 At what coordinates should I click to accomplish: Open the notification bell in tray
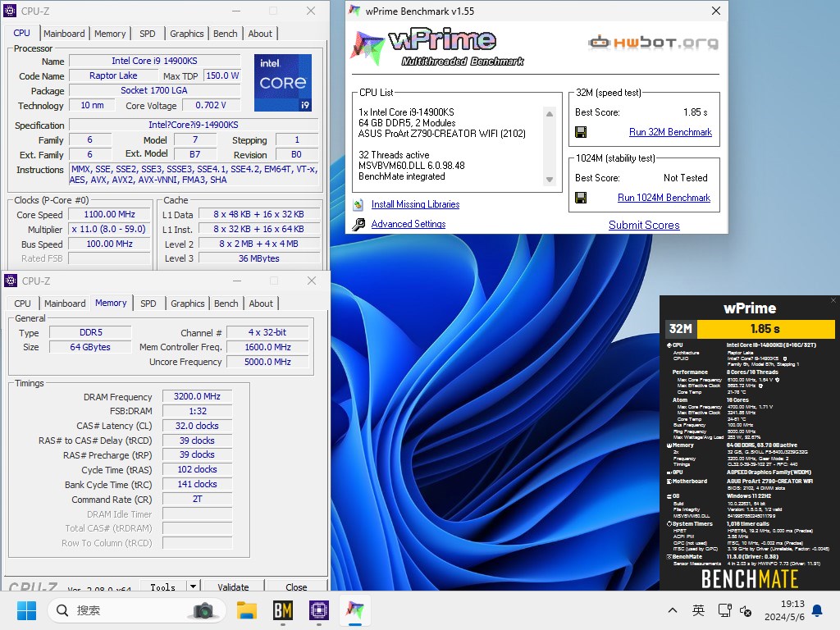[818, 610]
